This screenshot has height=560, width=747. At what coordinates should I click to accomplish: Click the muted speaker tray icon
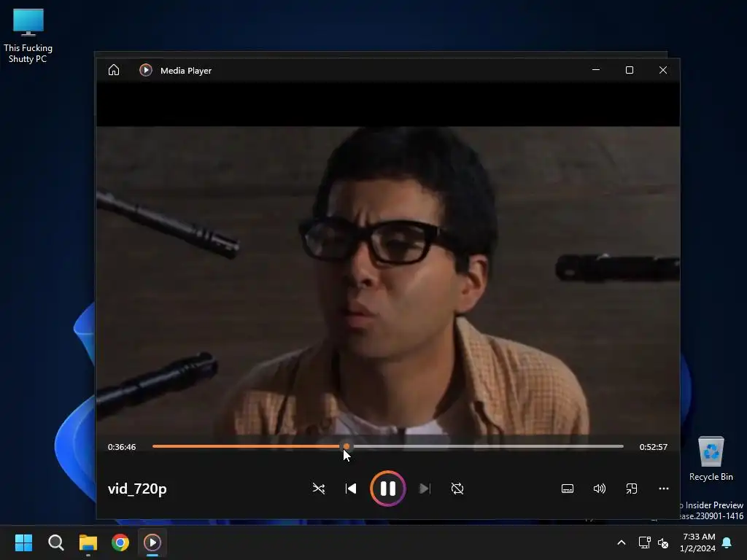662,542
